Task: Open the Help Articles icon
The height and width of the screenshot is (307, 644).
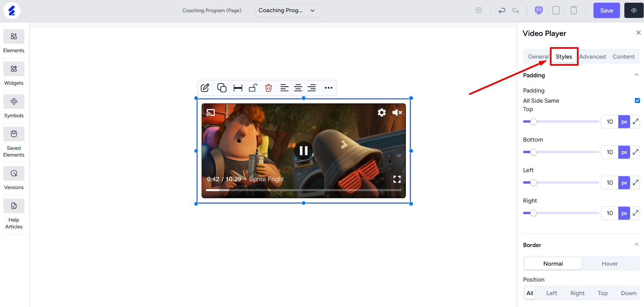Action: [14, 206]
